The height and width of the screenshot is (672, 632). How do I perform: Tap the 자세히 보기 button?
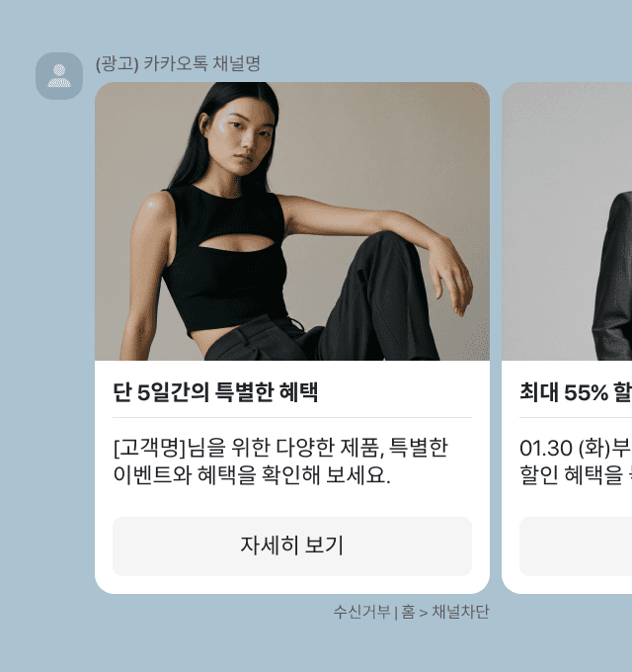coord(292,546)
